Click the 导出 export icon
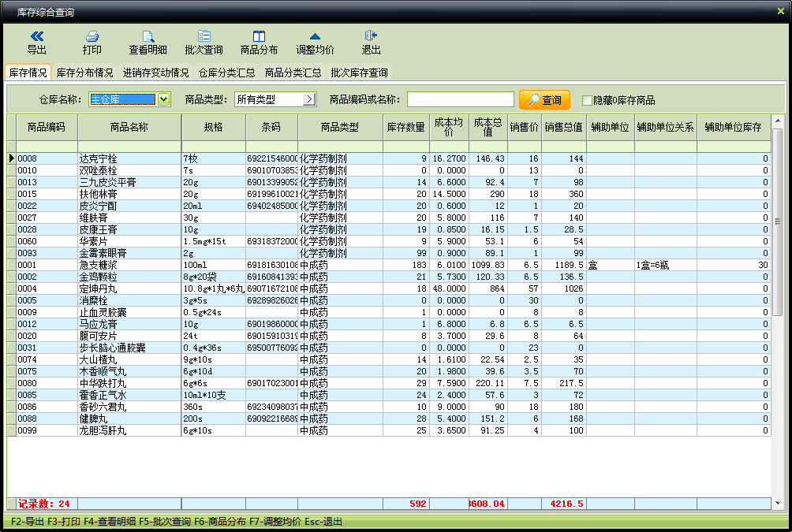 tap(37, 36)
